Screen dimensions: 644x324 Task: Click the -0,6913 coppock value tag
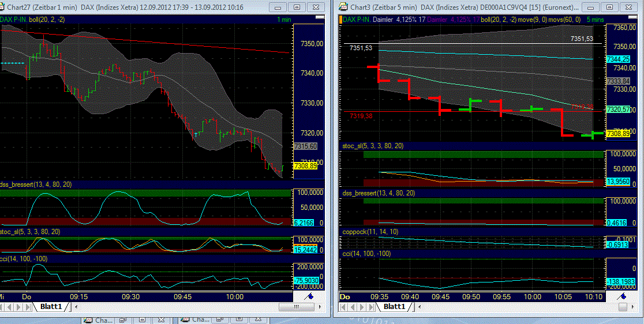click(618, 244)
